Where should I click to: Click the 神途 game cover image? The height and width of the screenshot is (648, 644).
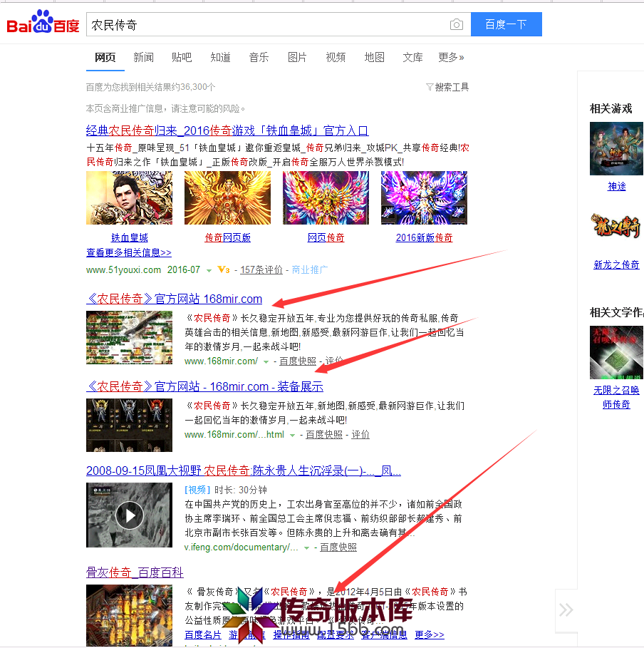coord(617,149)
